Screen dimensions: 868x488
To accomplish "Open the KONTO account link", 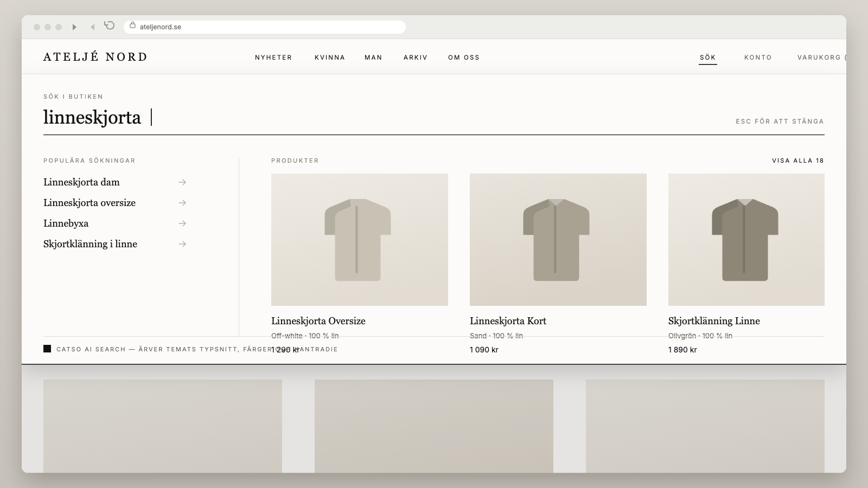I will tap(758, 57).
